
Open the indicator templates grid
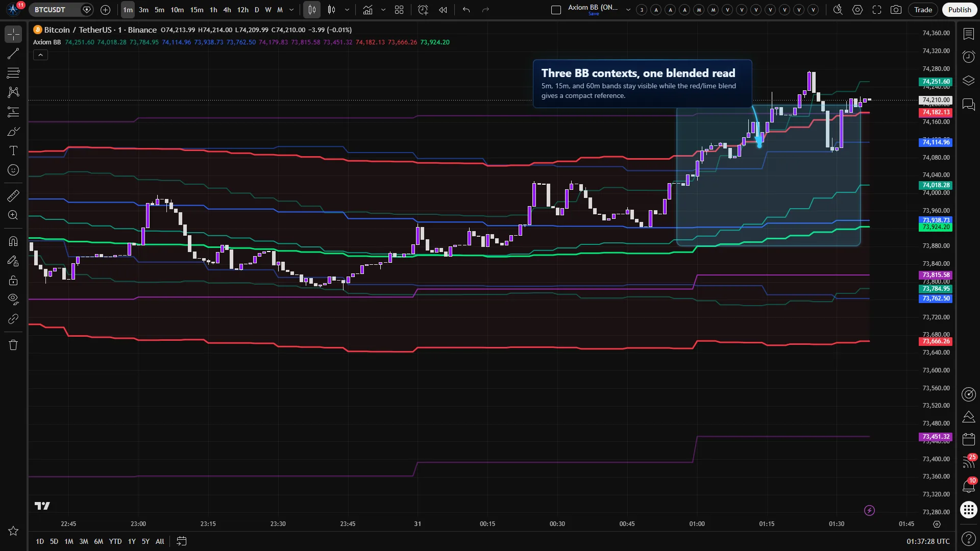pyautogui.click(x=399, y=10)
